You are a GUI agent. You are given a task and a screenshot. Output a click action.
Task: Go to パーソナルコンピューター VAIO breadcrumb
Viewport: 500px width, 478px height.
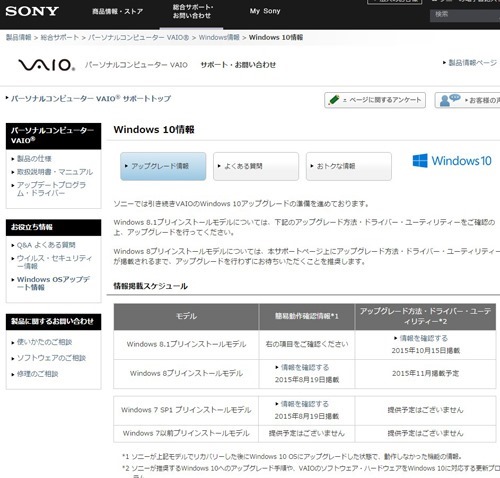(x=139, y=37)
